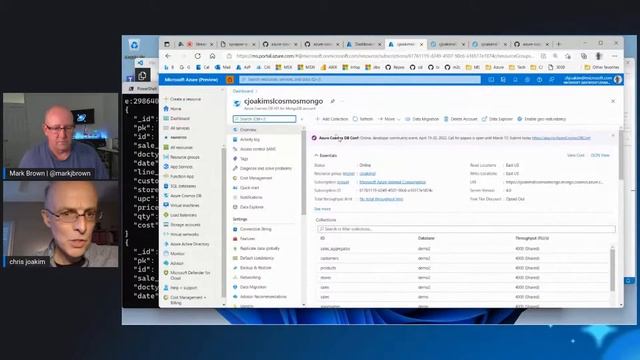Viewport: 640px width, 360px height.
Task: Open Azure Cosmos DB in the sidebar
Action: (x=185, y=196)
